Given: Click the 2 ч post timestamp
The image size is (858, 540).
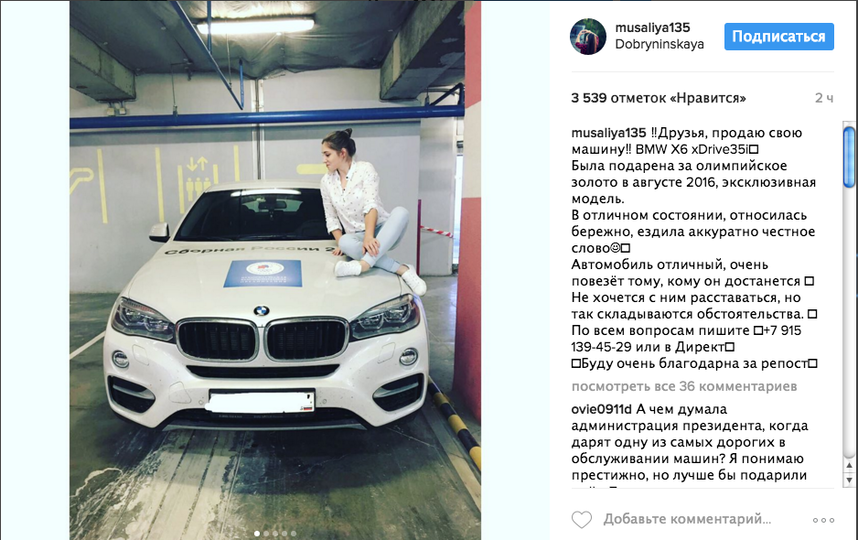Looking at the screenshot, I should point(824,98).
